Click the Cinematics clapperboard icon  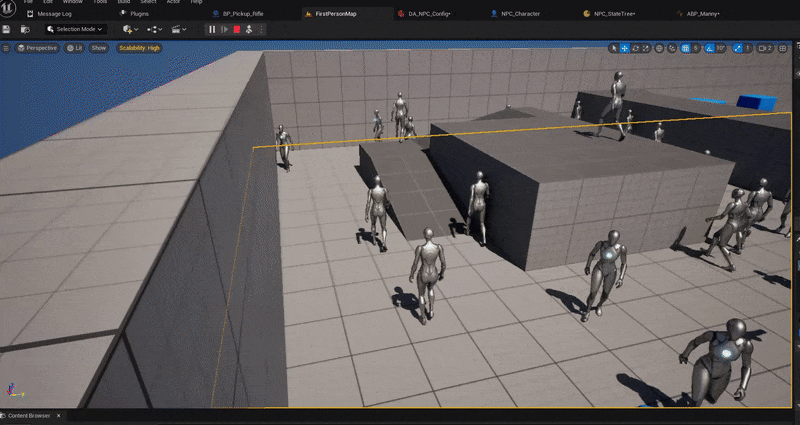point(176,29)
